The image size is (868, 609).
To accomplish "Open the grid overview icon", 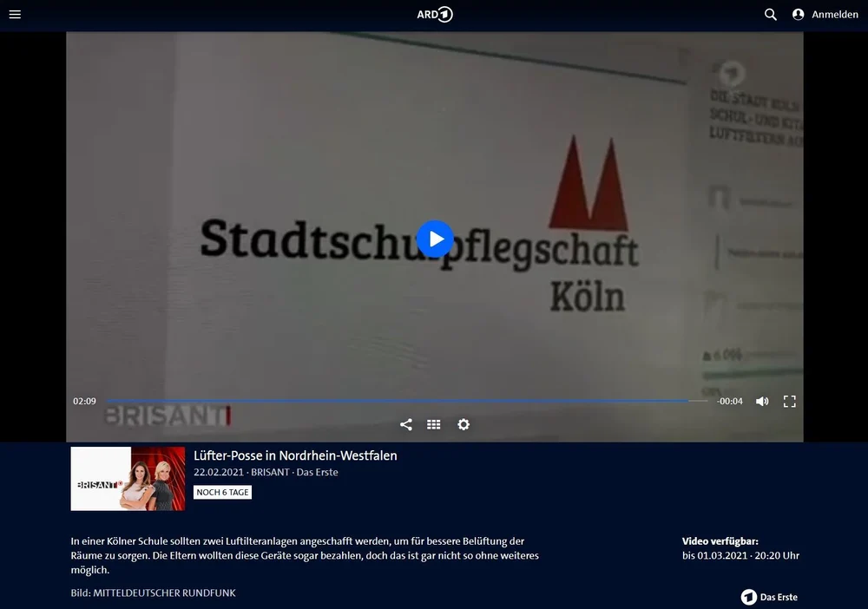I will click(434, 424).
